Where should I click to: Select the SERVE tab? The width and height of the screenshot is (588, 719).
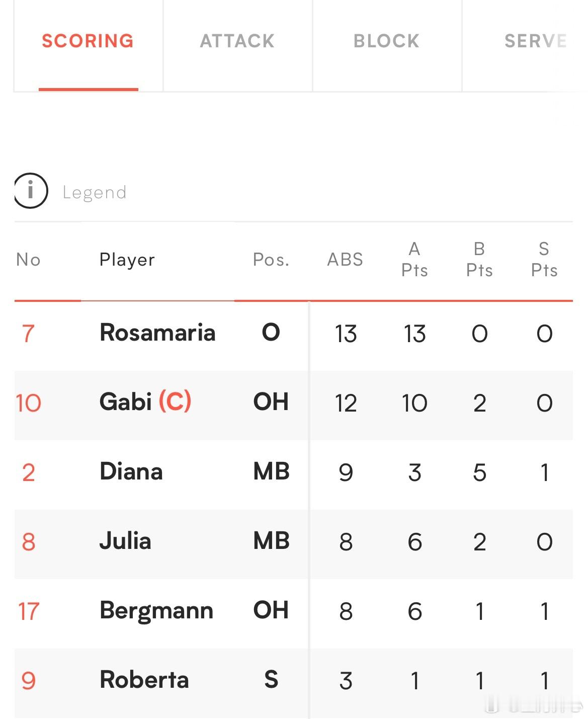click(x=535, y=41)
